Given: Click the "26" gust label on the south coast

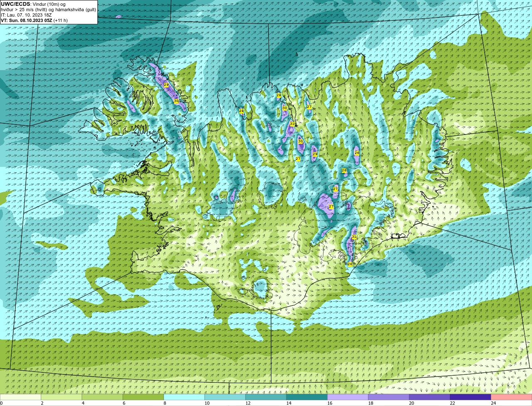Looking at the screenshot, I should coord(350,264).
